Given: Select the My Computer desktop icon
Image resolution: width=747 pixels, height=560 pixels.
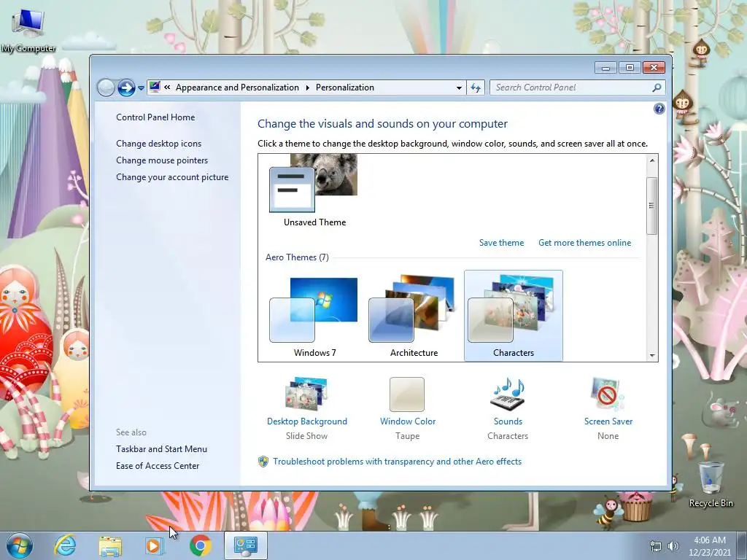Looking at the screenshot, I should pyautogui.click(x=28, y=31).
